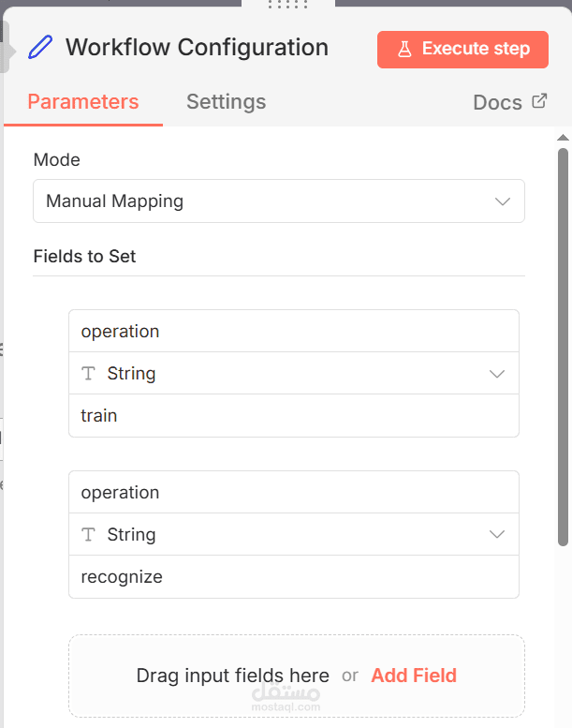Click the train value field
The width and height of the screenshot is (572, 728).
pos(293,416)
